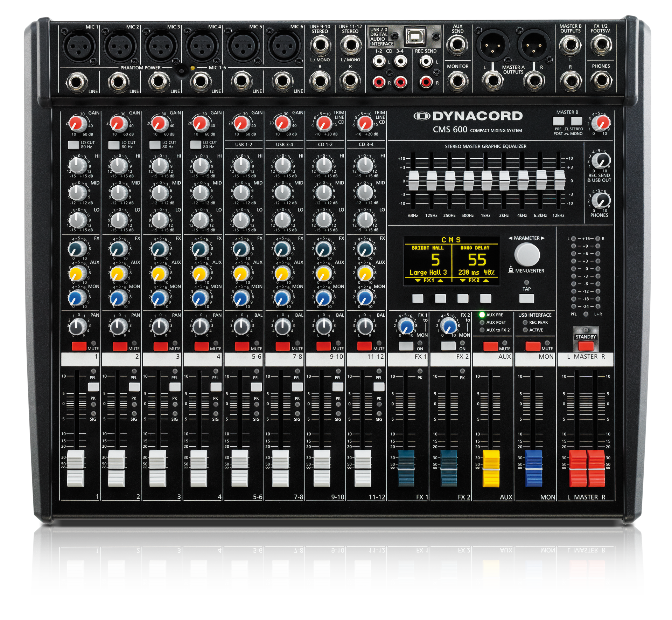Adjust the red GAIN knob on channel 1
Screen dimensions: 672x620
click(x=78, y=123)
